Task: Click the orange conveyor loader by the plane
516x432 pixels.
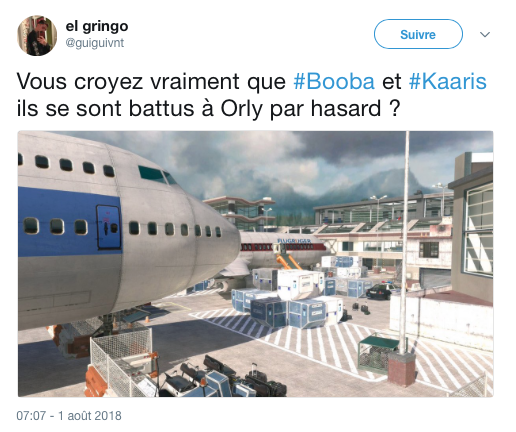Action: (288, 260)
